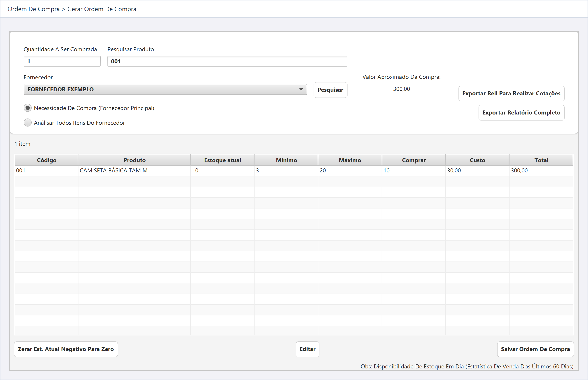Sort by Código column header
588x380 pixels.
click(x=46, y=160)
